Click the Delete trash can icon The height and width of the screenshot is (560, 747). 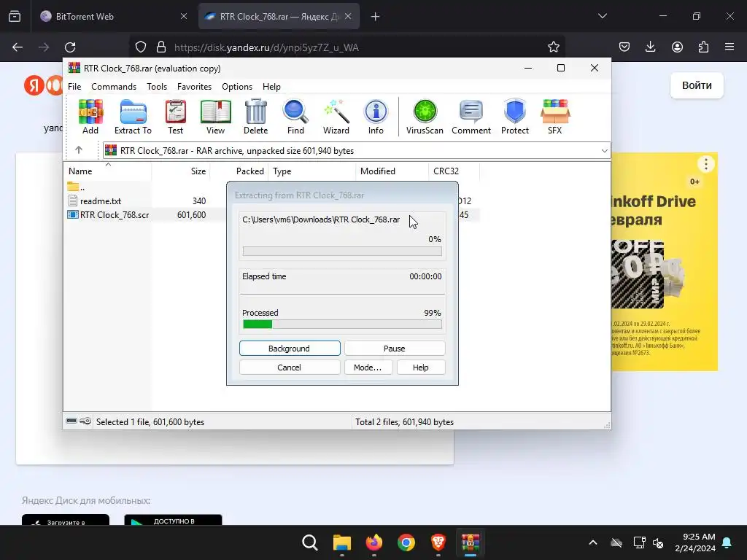click(x=256, y=117)
